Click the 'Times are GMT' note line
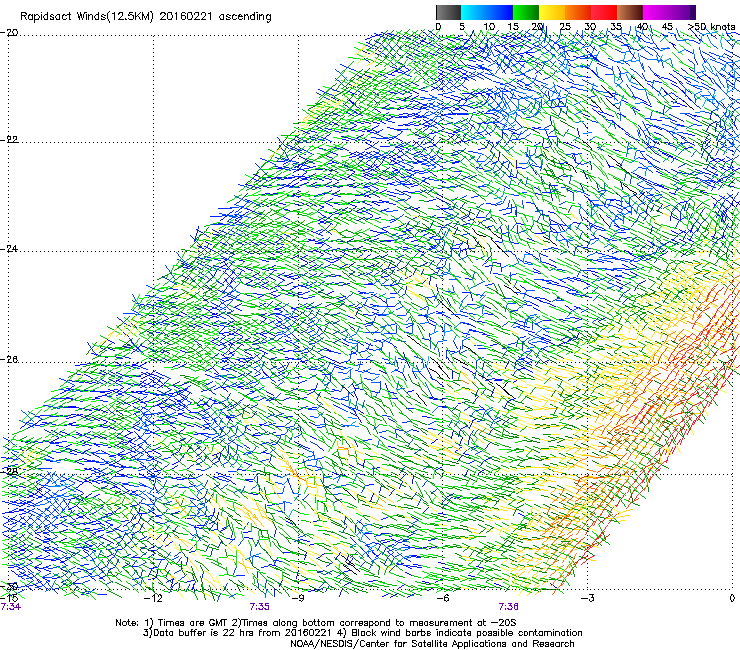This screenshot has width=740, height=650. point(316,623)
